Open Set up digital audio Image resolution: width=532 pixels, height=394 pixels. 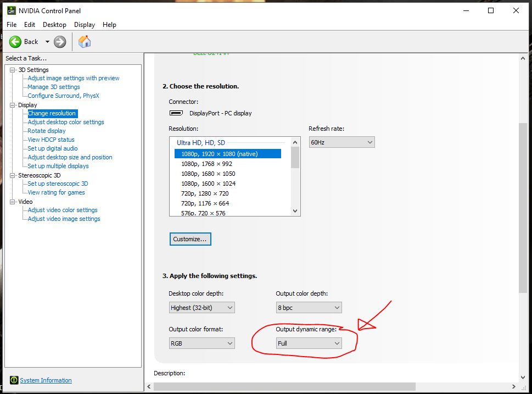tap(53, 148)
